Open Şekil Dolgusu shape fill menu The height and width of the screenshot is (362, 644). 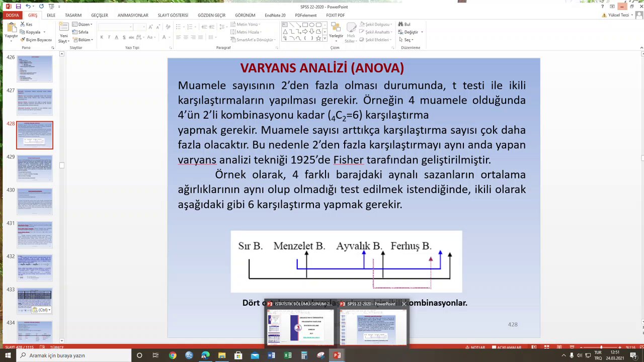click(x=375, y=24)
